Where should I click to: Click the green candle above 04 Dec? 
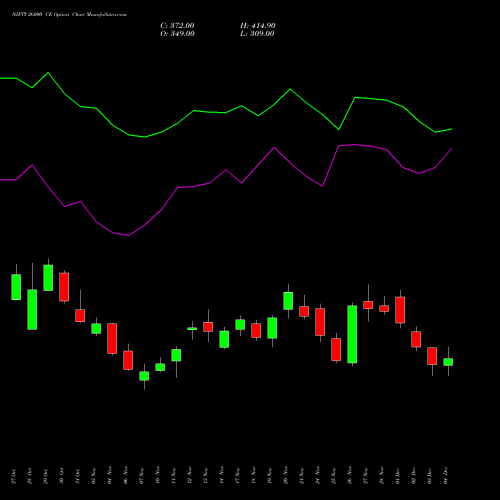pos(448,362)
